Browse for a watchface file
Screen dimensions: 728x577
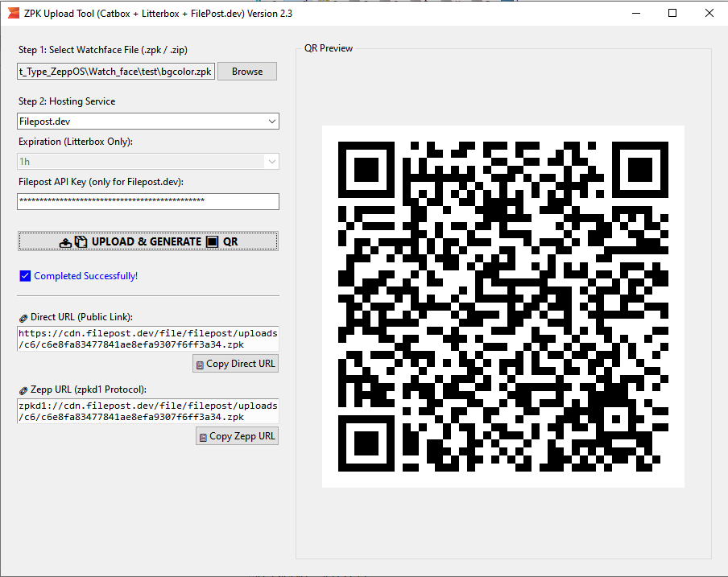247,72
